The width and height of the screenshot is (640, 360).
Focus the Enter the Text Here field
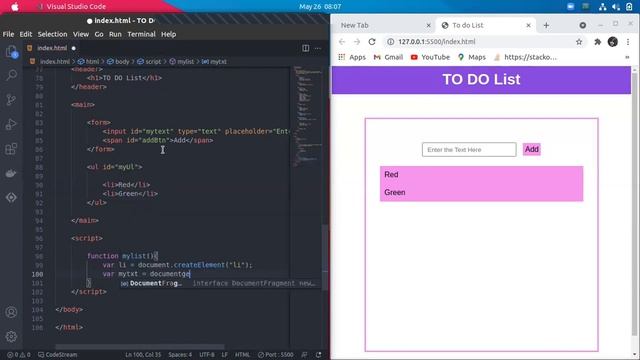(469, 149)
